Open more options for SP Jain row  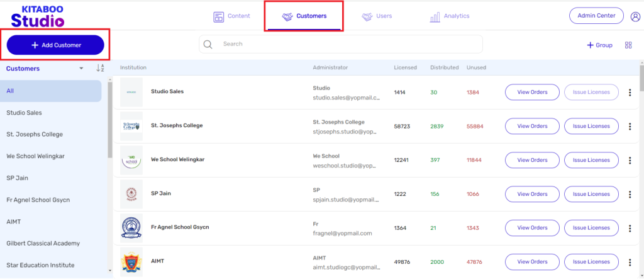tap(630, 195)
